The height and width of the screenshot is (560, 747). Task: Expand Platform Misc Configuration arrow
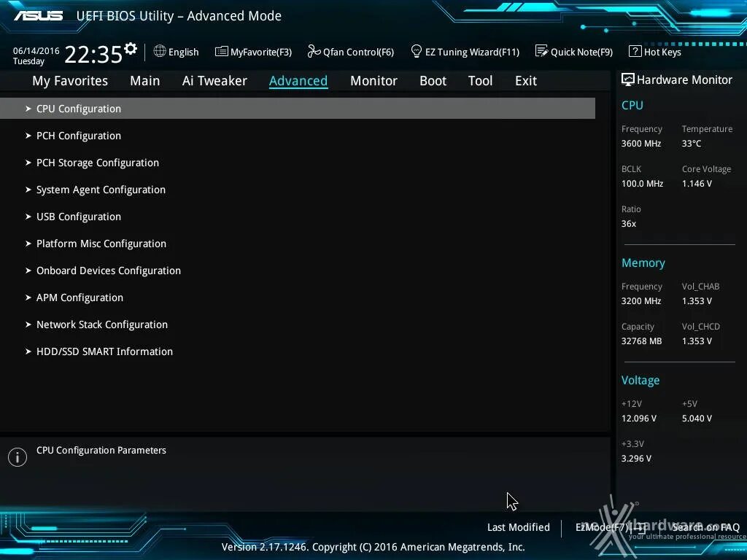[x=28, y=244]
